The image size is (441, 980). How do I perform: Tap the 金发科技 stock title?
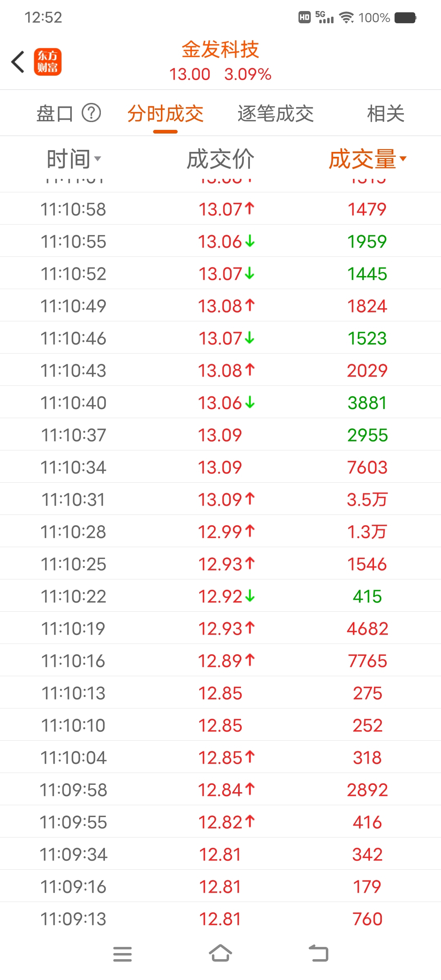[220, 50]
